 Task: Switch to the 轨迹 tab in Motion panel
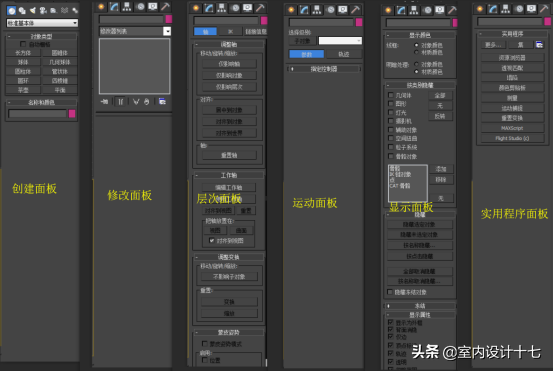[344, 54]
